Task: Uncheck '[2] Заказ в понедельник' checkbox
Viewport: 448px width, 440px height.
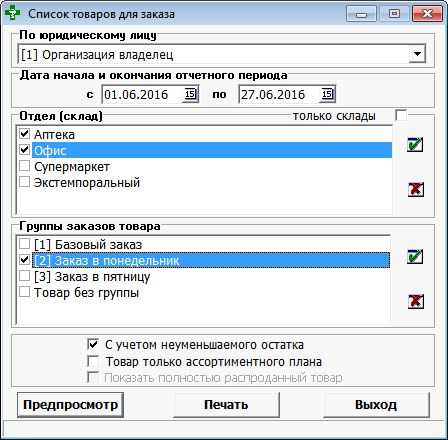Action: click(x=24, y=260)
